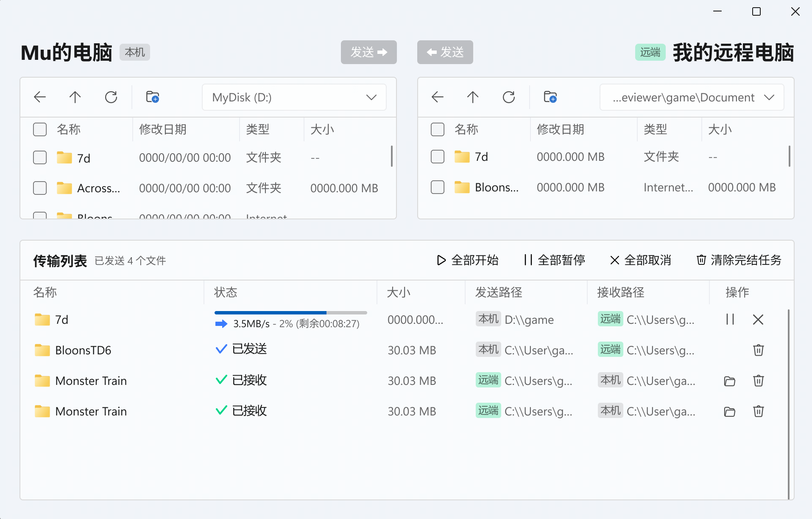Click the 7d transfer progress bar
812x519 pixels.
290,313
